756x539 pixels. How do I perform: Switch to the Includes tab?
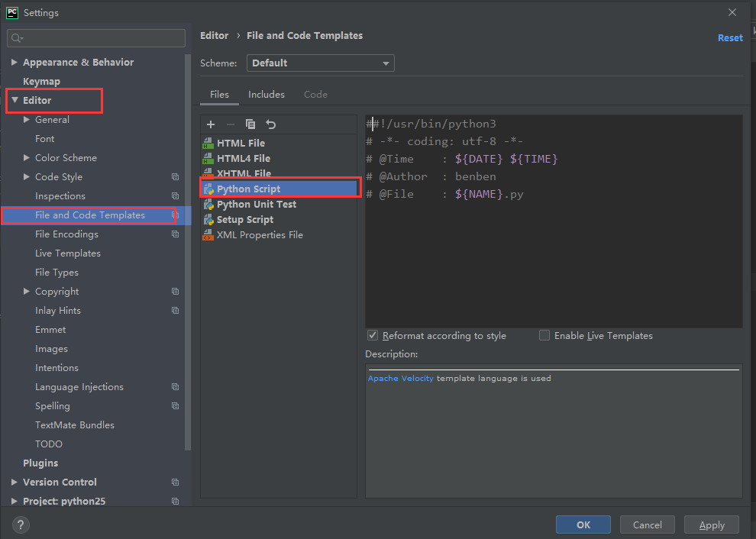[x=266, y=95]
